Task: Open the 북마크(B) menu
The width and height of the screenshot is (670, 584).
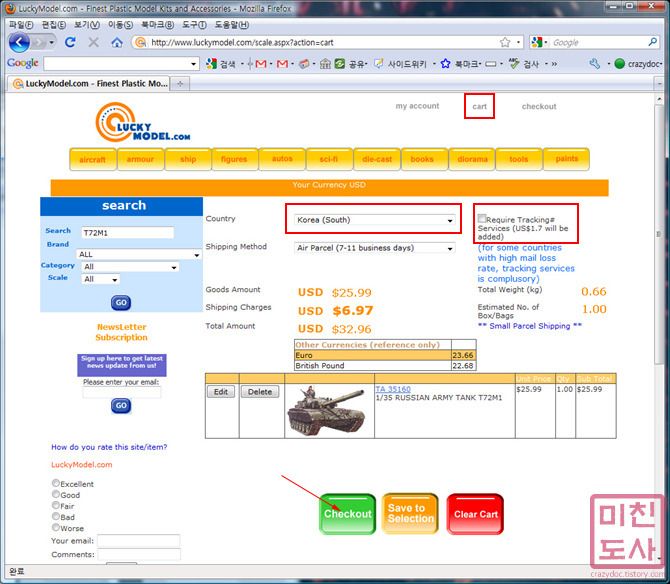Action: (158, 25)
